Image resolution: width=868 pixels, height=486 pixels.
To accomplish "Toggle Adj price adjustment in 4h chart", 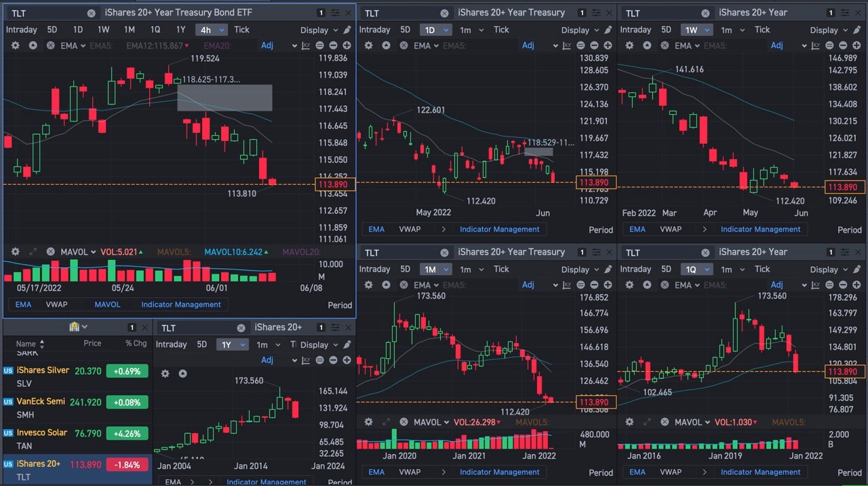I will [267, 45].
